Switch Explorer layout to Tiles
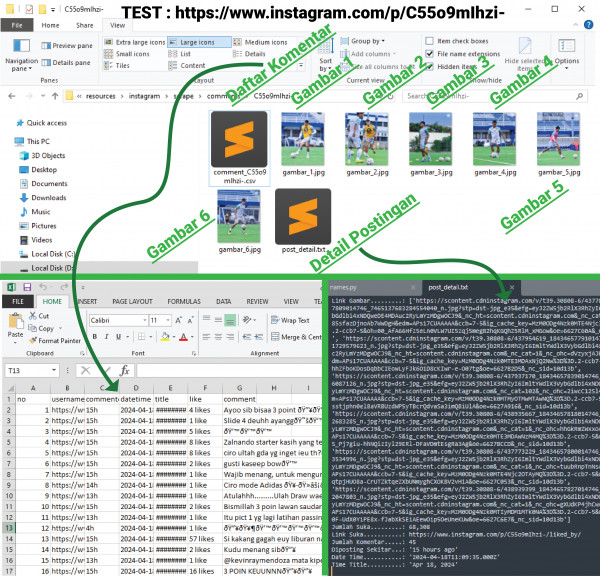Viewport: 600px width, 576px height. coord(117,65)
